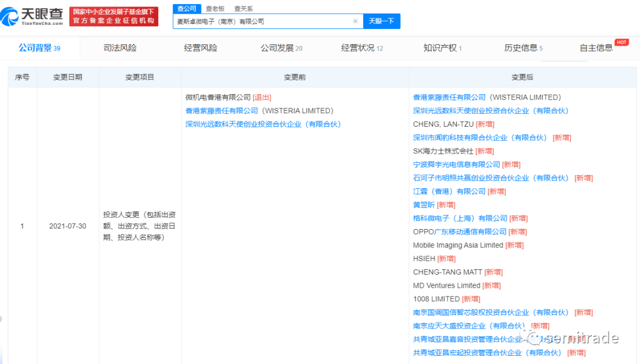Click the 变更日期 column header
640x364 pixels.
point(68,78)
